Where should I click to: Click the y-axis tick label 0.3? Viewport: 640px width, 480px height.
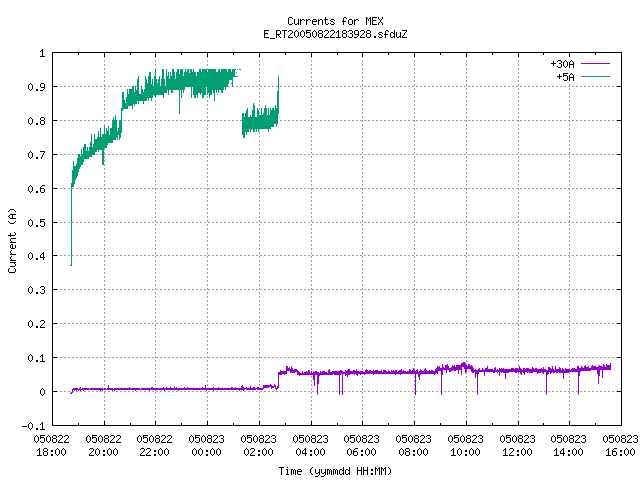coord(36,290)
